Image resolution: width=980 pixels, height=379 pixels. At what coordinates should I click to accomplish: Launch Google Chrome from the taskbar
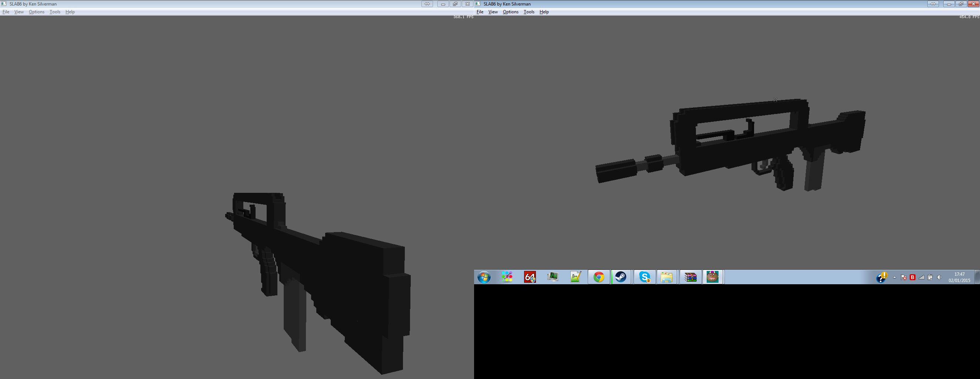click(x=599, y=277)
